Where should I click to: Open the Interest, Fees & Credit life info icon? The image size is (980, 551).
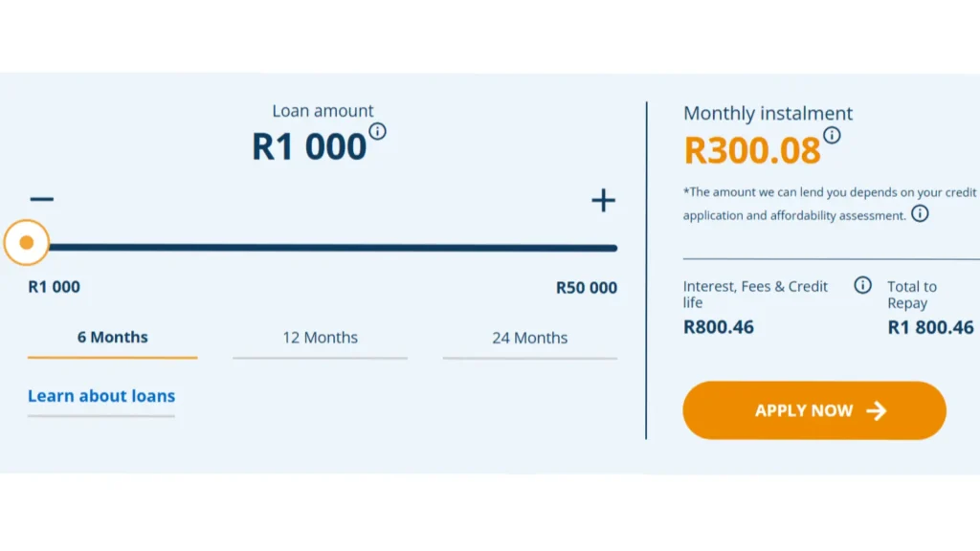pyautogui.click(x=862, y=285)
